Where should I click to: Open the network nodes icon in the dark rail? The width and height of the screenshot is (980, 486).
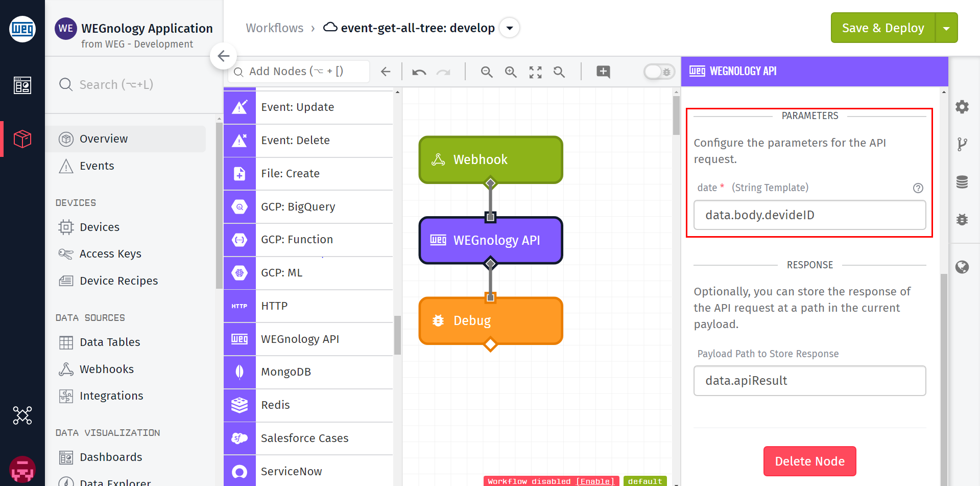click(x=22, y=415)
